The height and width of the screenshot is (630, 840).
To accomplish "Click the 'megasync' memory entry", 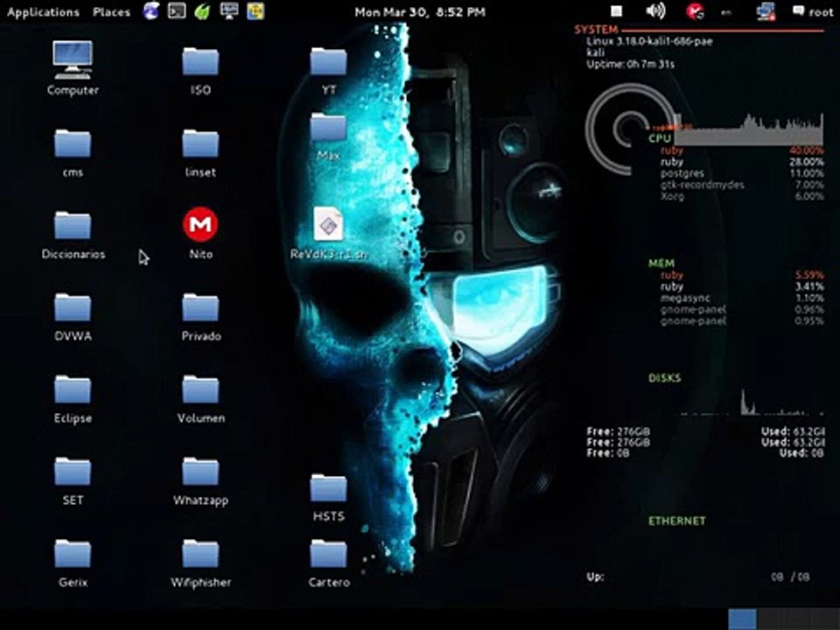I will [x=685, y=298].
